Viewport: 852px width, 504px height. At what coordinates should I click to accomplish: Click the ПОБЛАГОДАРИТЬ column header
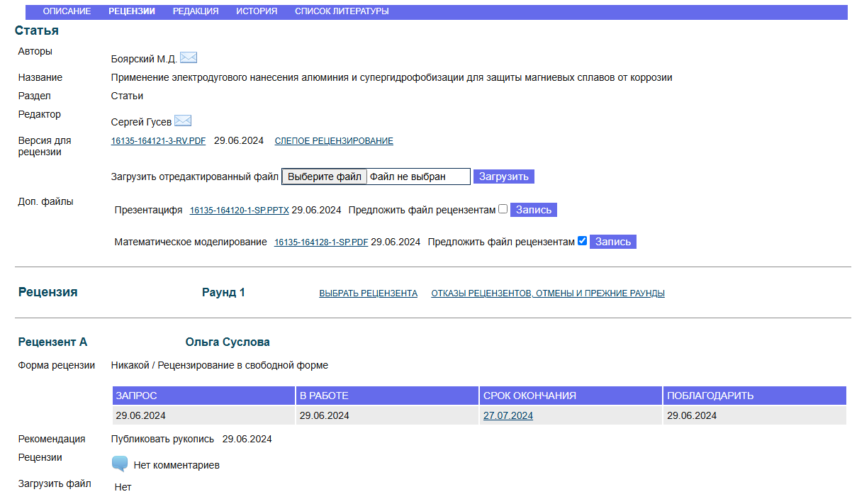pos(755,396)
